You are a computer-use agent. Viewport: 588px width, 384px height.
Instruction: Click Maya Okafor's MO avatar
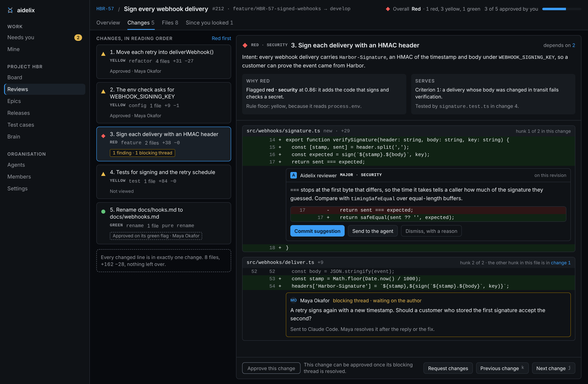click(x=293, y=300)
